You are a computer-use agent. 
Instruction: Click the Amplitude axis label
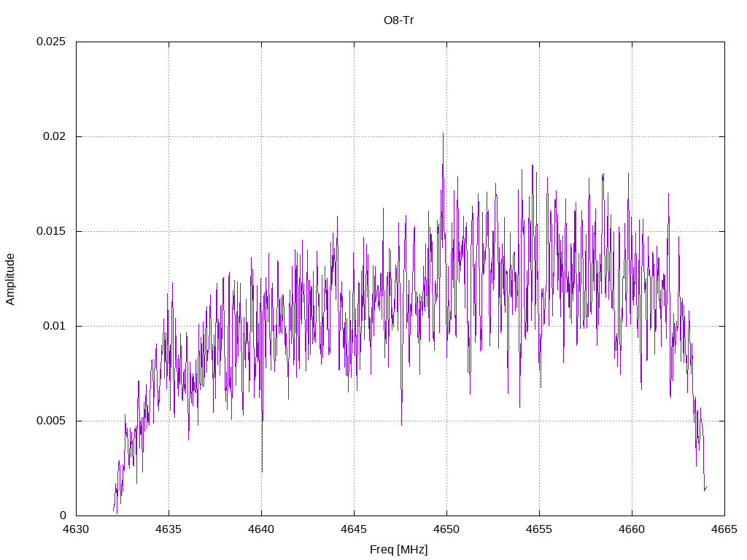pyautogui.click(x=10, y=279)
